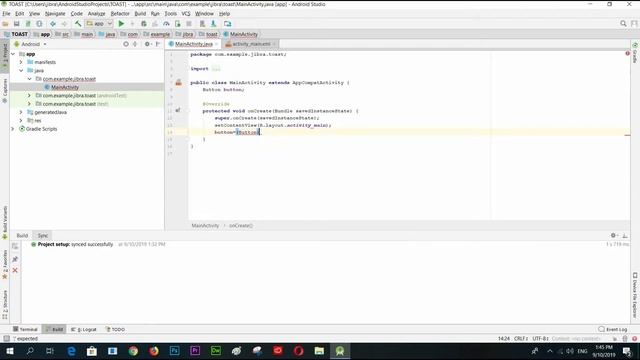Open the Build menu
This screenshot has width=640, height=360.
(140, 13)
